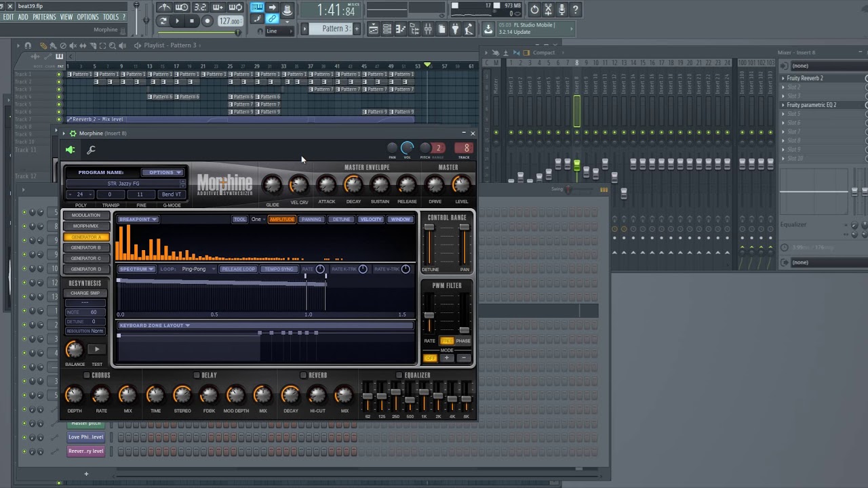
Task: Open the Ping-Pong loop mode dropdown
Action: (x=198, y=269)
